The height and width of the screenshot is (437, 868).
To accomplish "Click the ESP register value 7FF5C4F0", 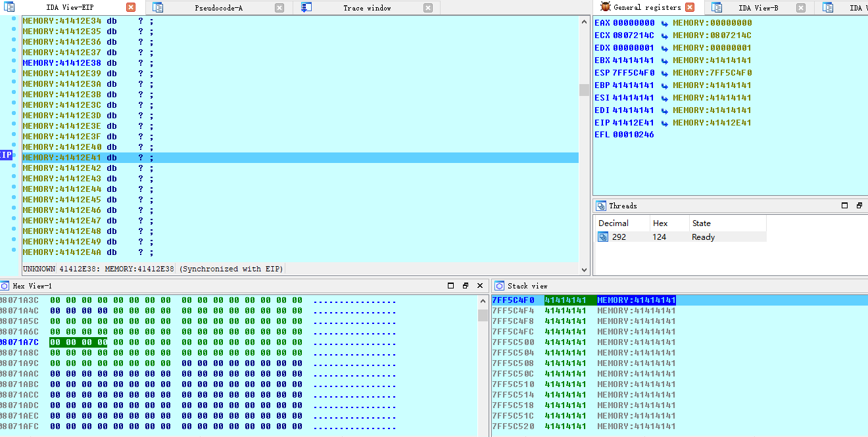I will click(x=634, y=73).
